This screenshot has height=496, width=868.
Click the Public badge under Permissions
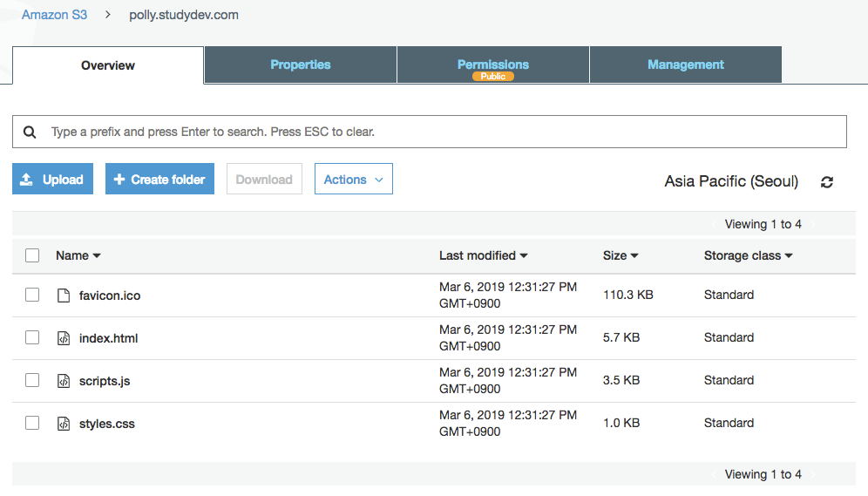click(493, 77)
